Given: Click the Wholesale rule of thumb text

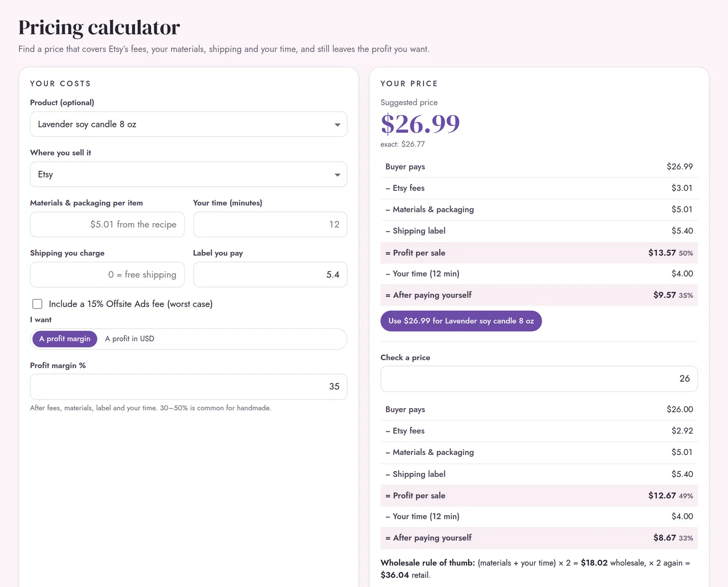Looking at the screenshot, I should tap(536, 569).
